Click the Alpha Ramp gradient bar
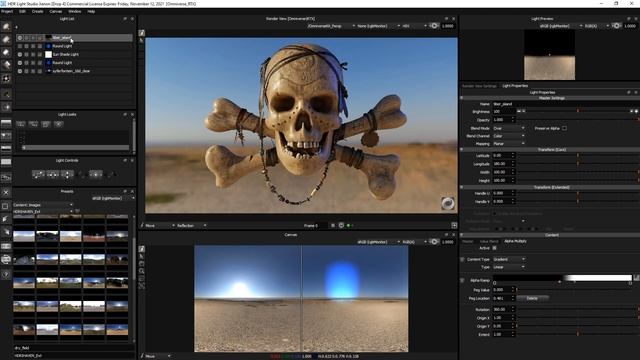Image resolution: width=640 pixels, height=360 pixels. tap(562, 278)
